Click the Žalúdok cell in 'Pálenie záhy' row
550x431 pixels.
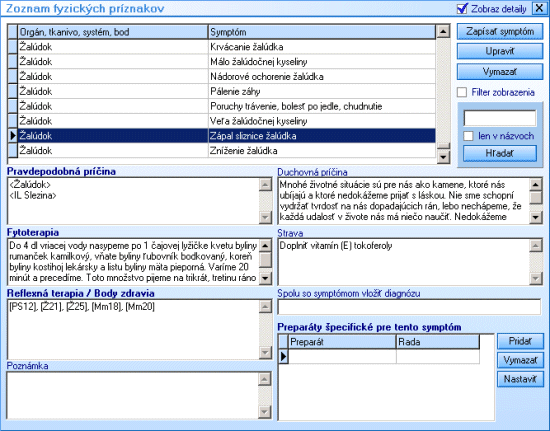tap(113, 92)
